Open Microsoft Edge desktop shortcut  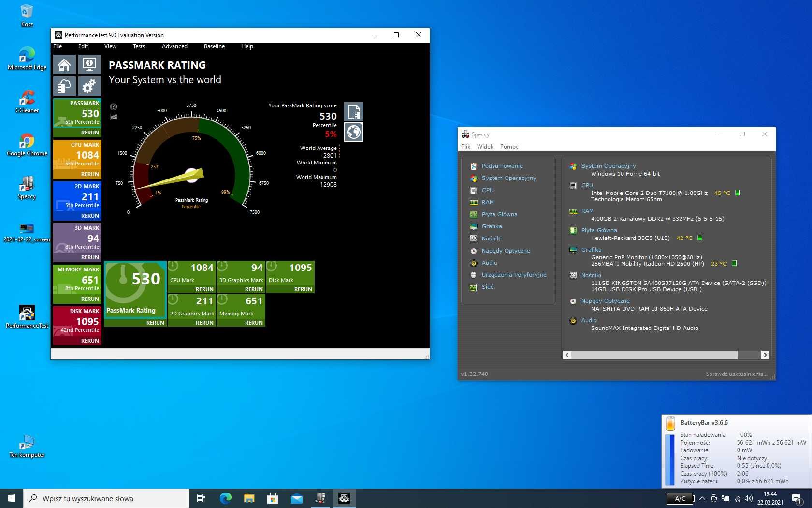27,59
